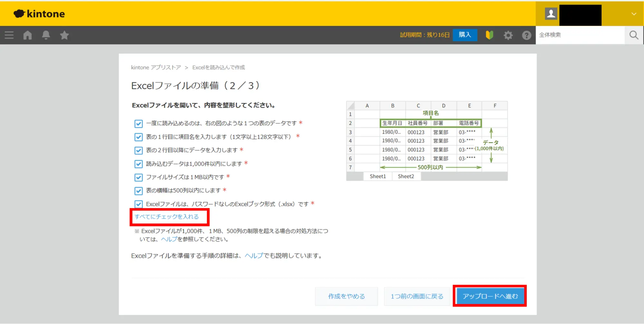Expand the user account dropdown arrow
644x324 pixels.
click(634, 14)
